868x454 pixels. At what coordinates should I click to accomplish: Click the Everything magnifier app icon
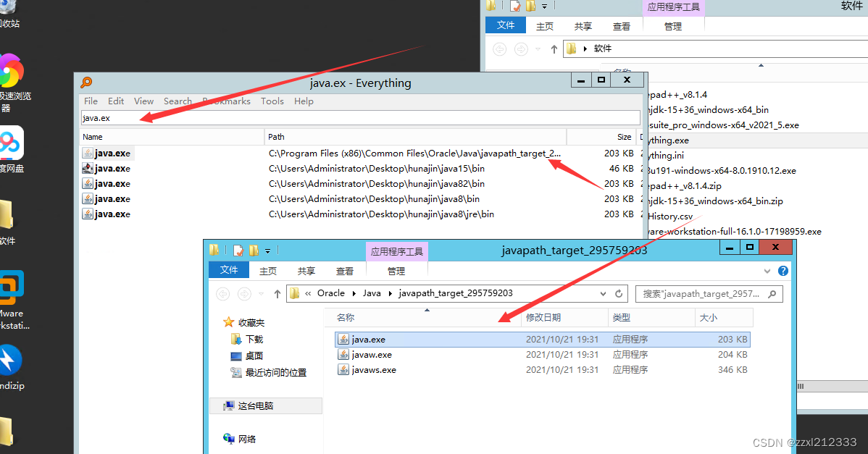click(x=86, y=83)
